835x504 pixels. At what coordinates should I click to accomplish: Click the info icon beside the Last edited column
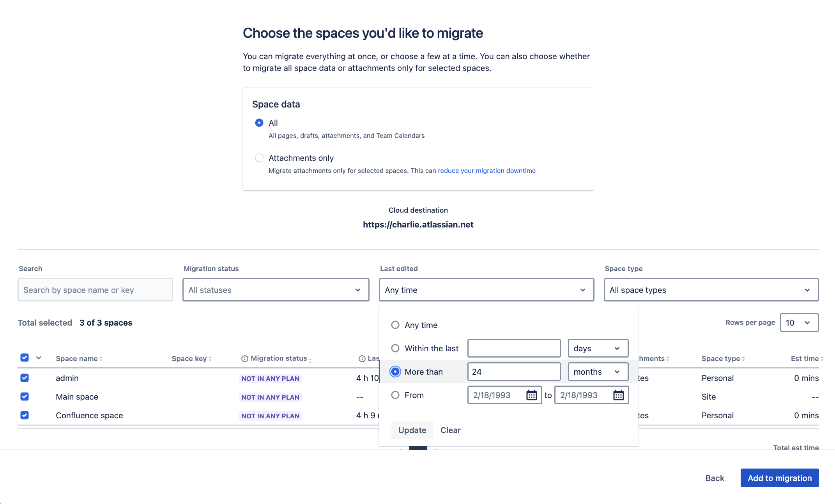click(361, 358)
